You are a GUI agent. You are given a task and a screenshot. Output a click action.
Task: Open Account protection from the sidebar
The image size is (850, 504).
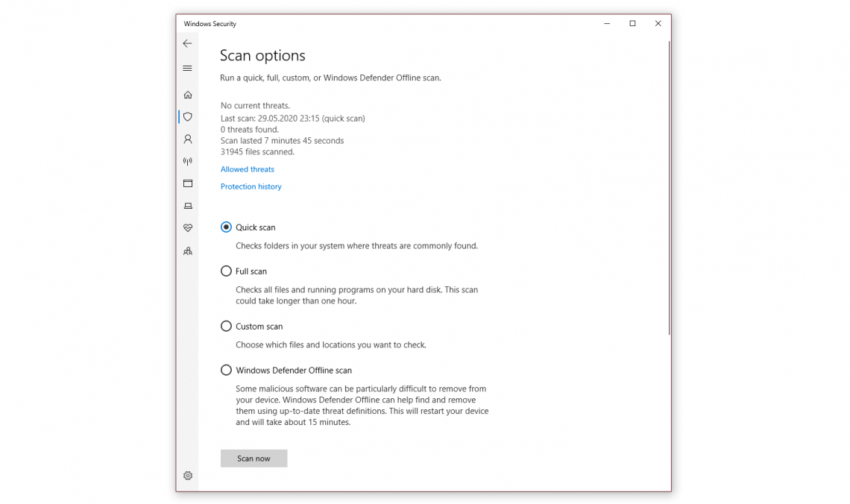click(187, 139)
